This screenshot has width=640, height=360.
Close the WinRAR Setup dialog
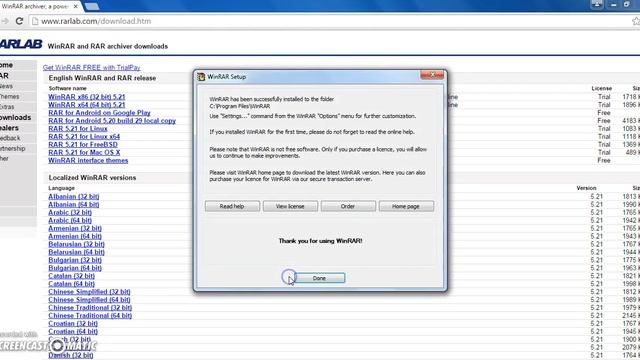click(x=432, y=75)
